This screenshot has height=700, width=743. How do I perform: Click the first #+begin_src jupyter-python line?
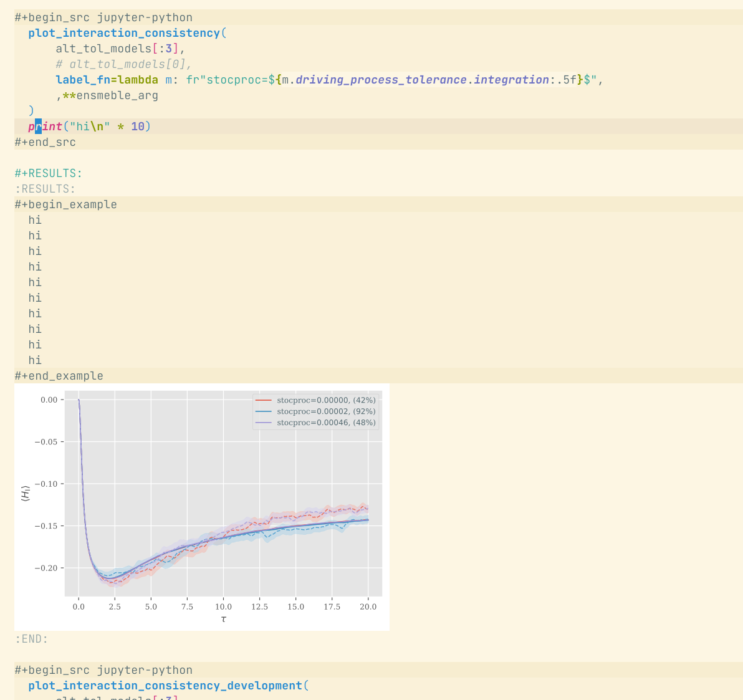pyautogui.click(x=103, y=17)
